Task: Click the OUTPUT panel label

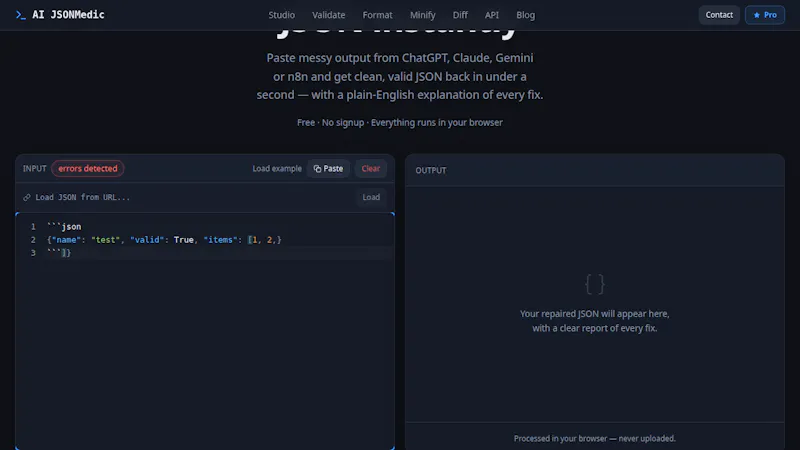Action: pyautogui.click(x=431, y=170)
